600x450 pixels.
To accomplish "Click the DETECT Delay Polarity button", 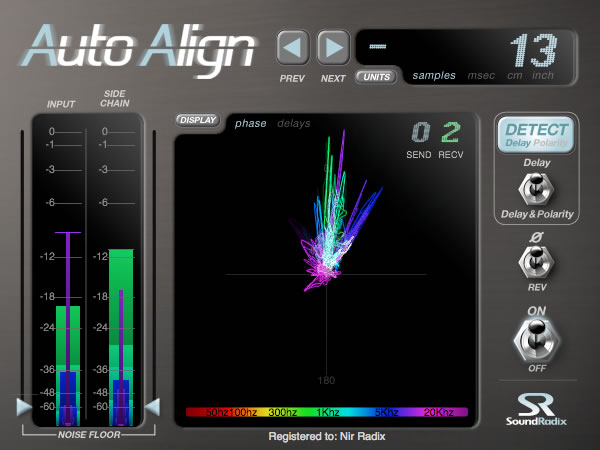I will 536,135.
